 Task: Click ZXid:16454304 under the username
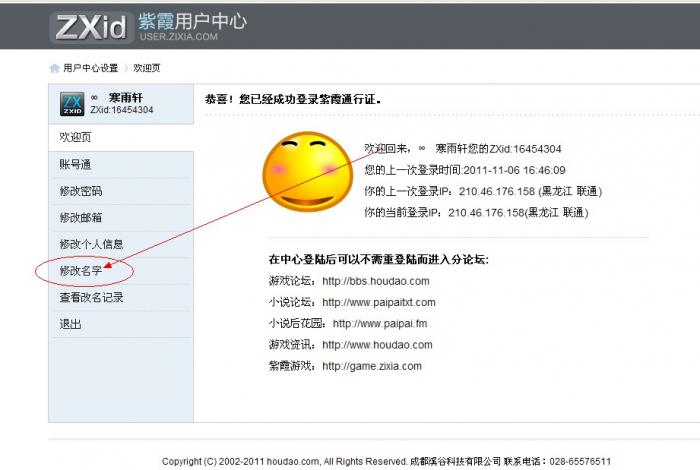(x=121, y=110)
